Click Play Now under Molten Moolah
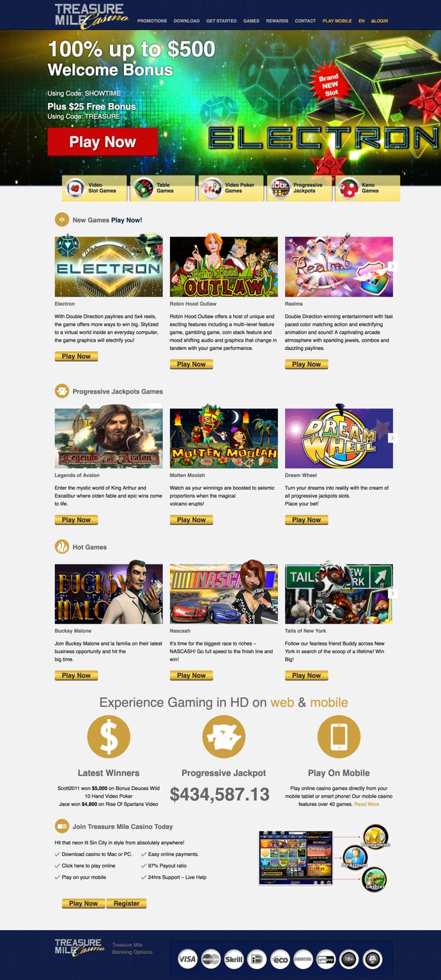Viewport: 441px width, 980px height. pos(191,520)
